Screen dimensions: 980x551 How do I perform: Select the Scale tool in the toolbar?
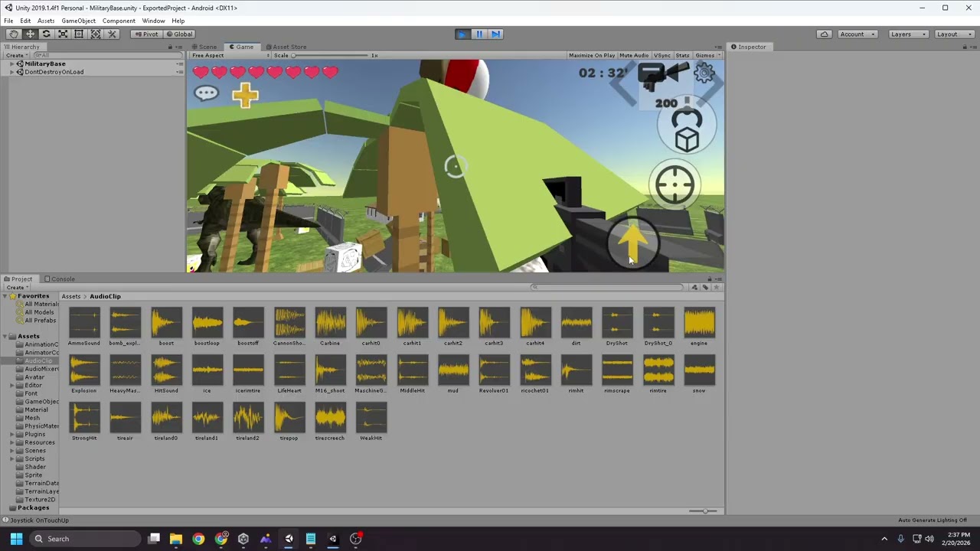click(63, 34)
